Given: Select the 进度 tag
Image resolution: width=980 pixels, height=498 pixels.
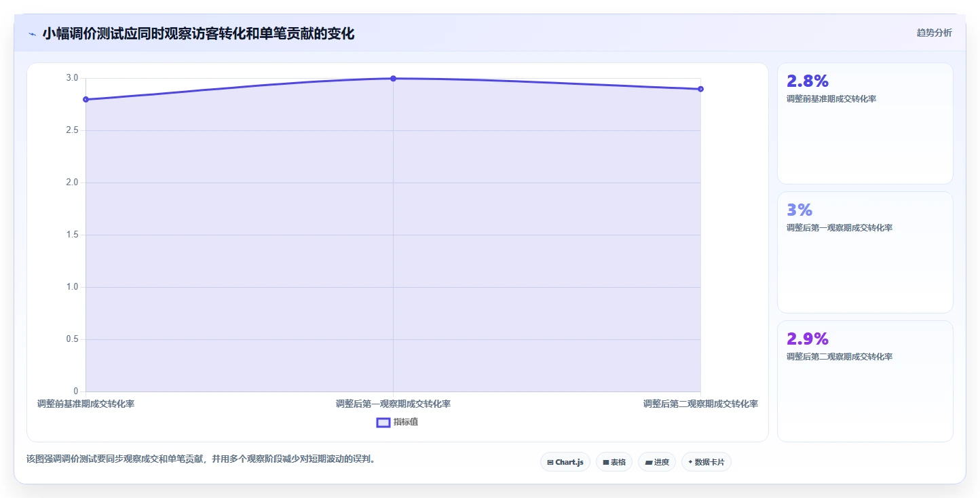Looking at the screenshot, I should (x=657, y=462).
